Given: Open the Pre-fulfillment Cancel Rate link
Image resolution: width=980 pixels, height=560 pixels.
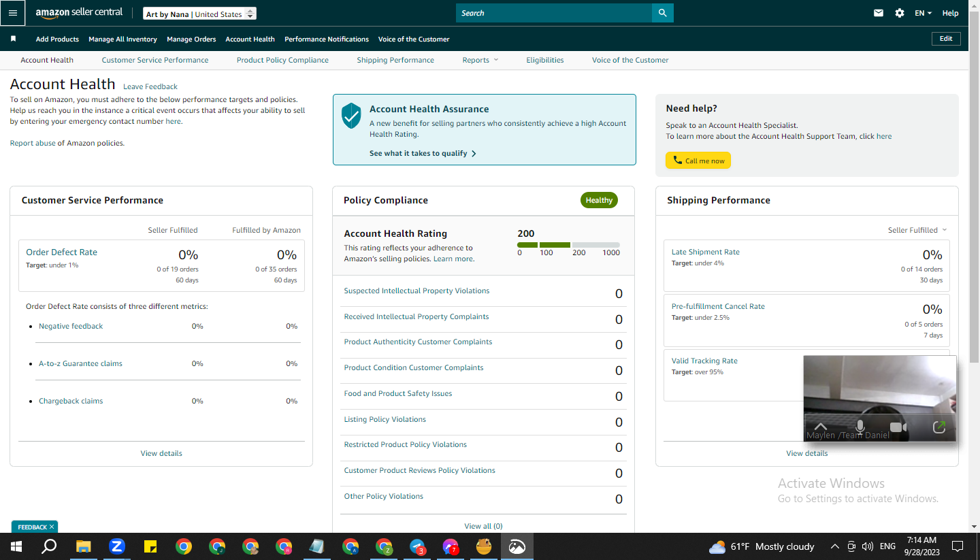Looking at the screenshot, I should [x=718, y=306].
